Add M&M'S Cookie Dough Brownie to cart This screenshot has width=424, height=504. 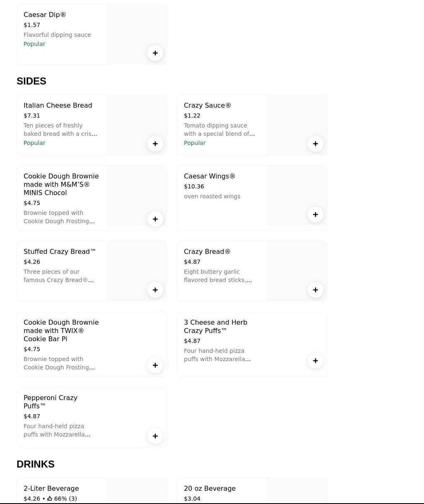155,219
